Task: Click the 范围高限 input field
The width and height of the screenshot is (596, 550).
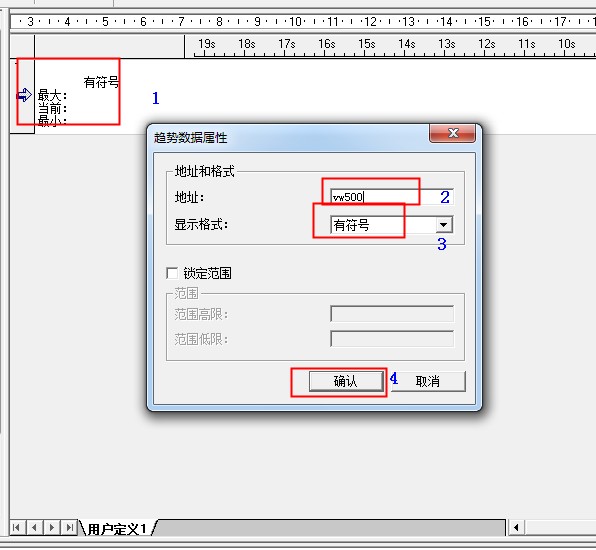Action: click(x=392, y=314)
